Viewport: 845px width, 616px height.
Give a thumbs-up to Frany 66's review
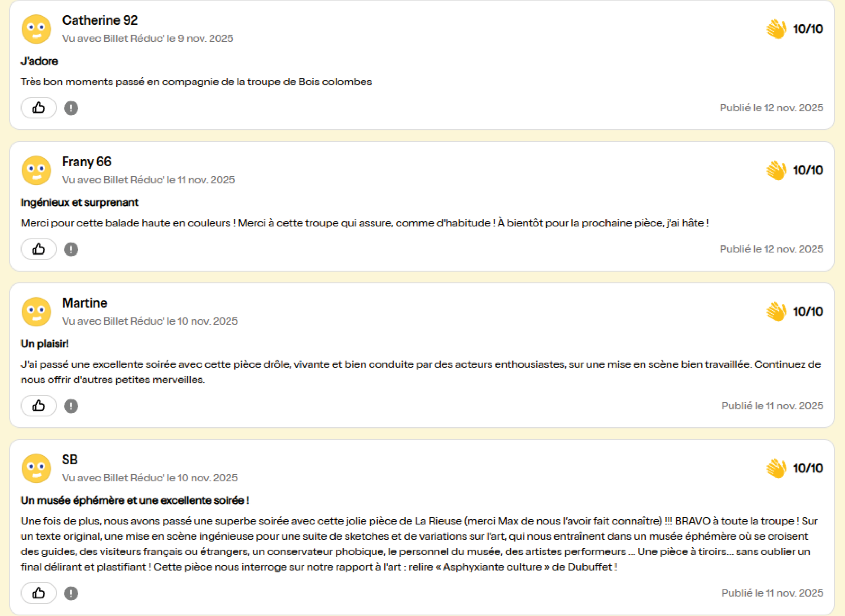38,249
